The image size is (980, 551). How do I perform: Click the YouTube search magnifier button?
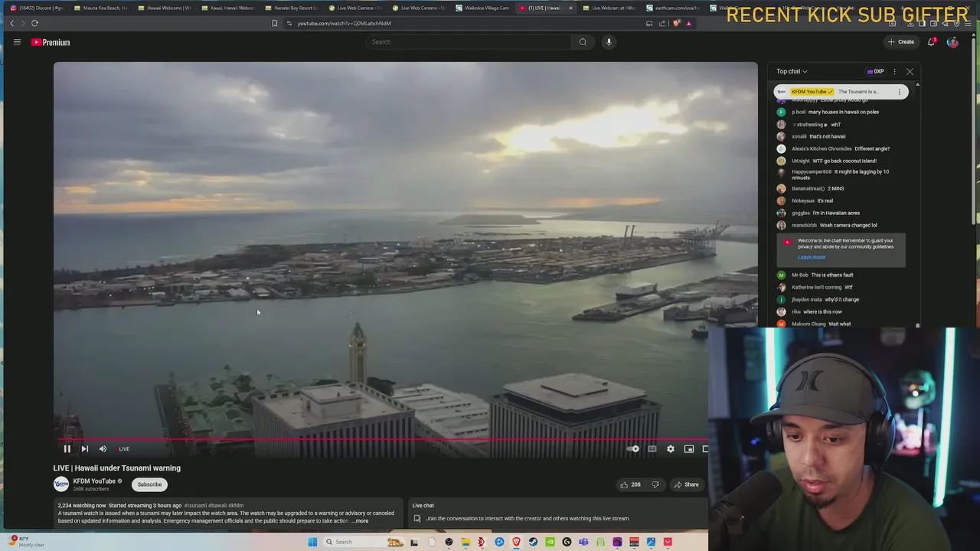[583, 42]
